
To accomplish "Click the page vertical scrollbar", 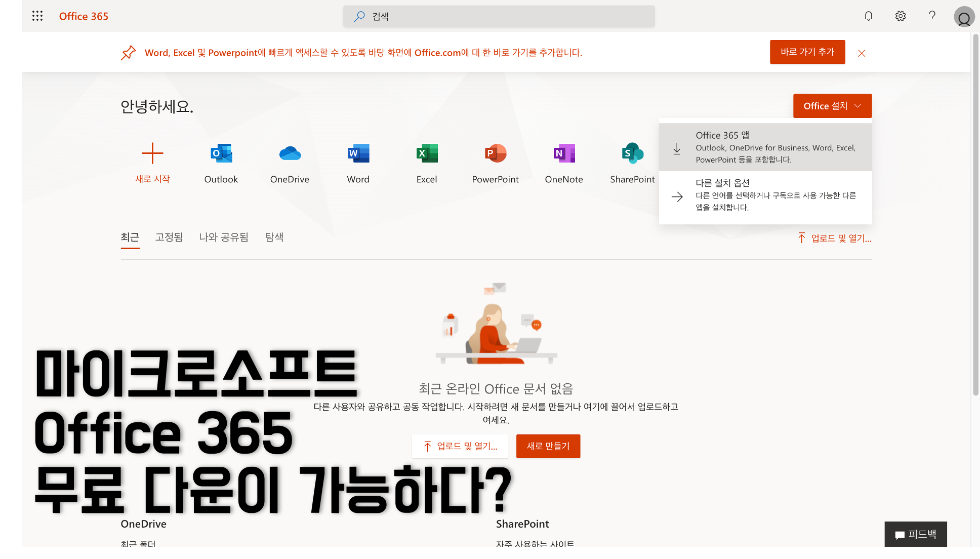I will [975, 214].
